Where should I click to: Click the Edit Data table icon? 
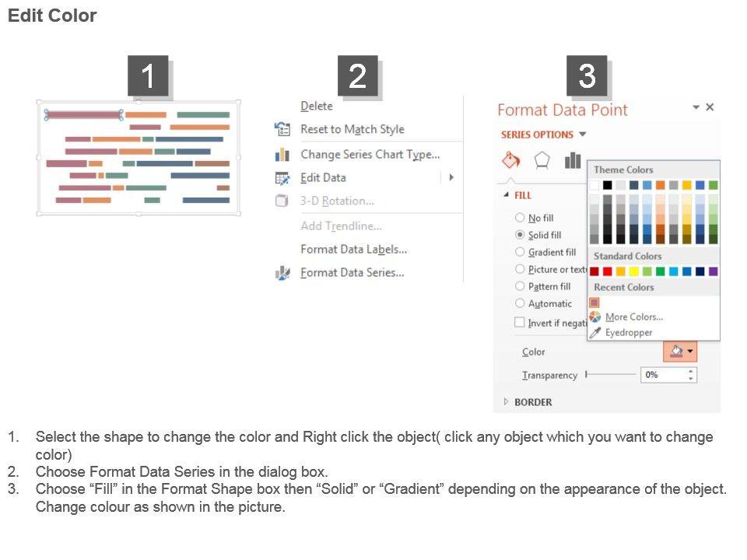point(282,178)
